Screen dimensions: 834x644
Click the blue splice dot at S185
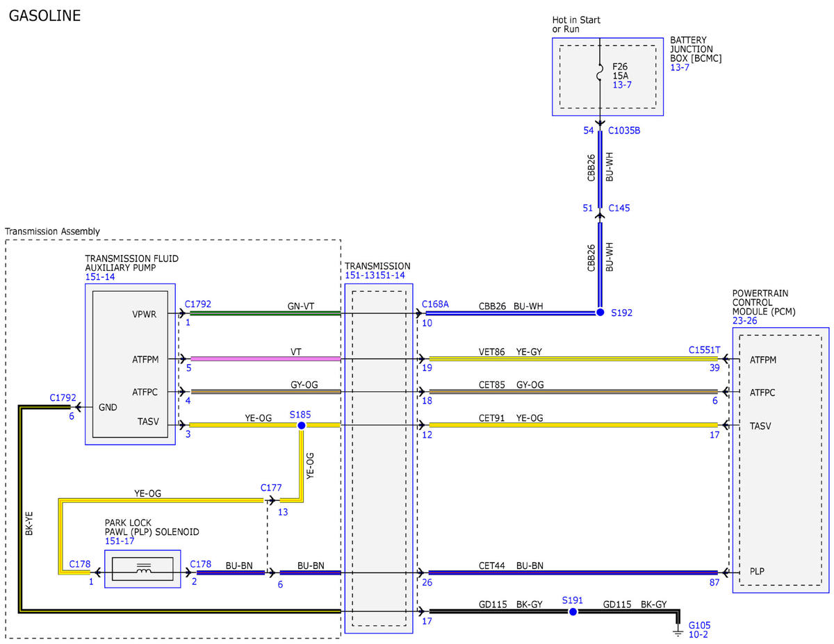click(x=302, y=425)
